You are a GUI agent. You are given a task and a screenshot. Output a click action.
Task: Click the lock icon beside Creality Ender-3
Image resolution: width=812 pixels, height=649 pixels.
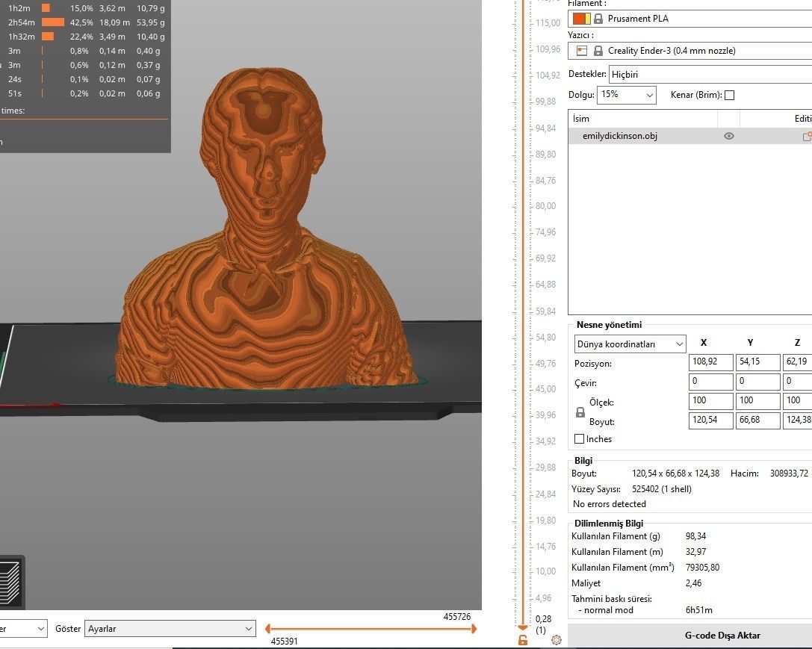598,51
